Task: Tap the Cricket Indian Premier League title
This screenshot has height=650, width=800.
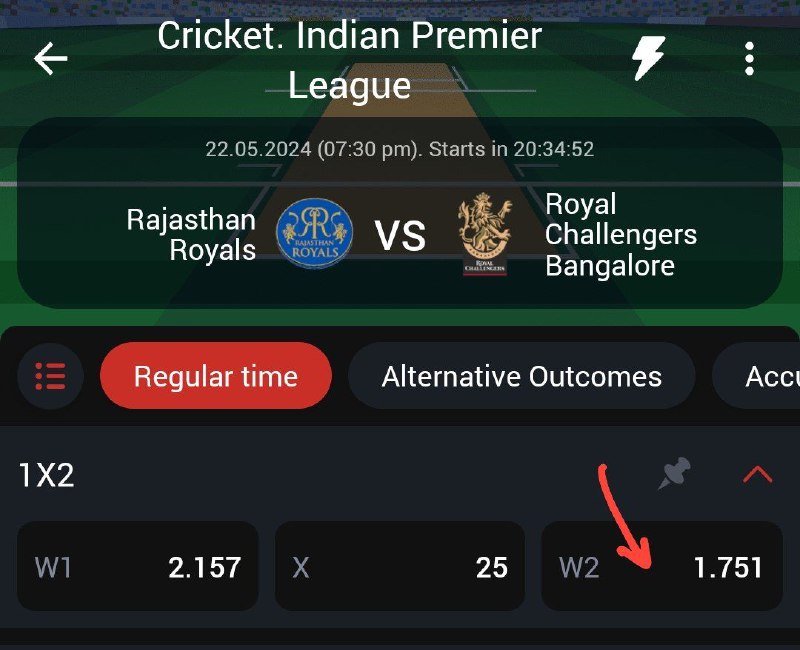Action: 349,60
